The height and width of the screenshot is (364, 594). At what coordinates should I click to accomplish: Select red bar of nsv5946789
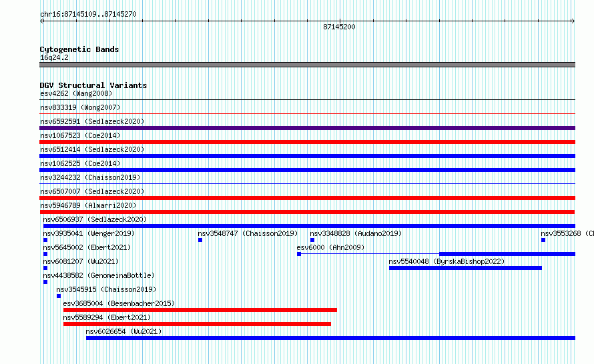307,212
